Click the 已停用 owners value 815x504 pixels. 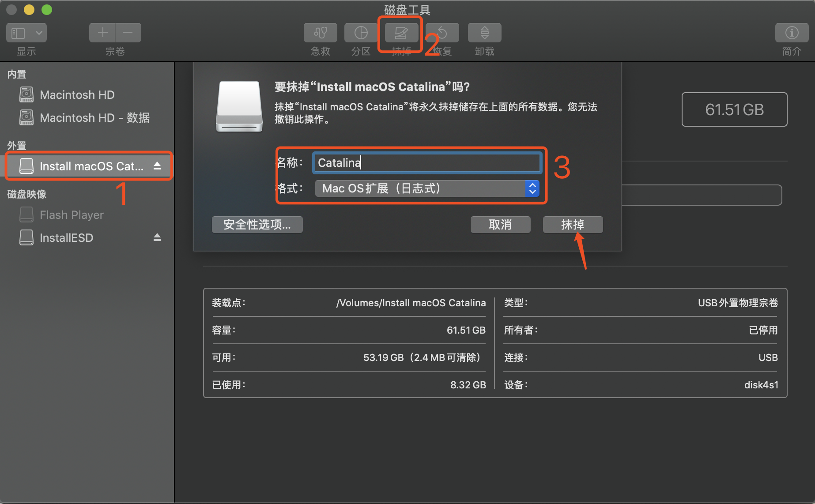click(x=763, y=330)
